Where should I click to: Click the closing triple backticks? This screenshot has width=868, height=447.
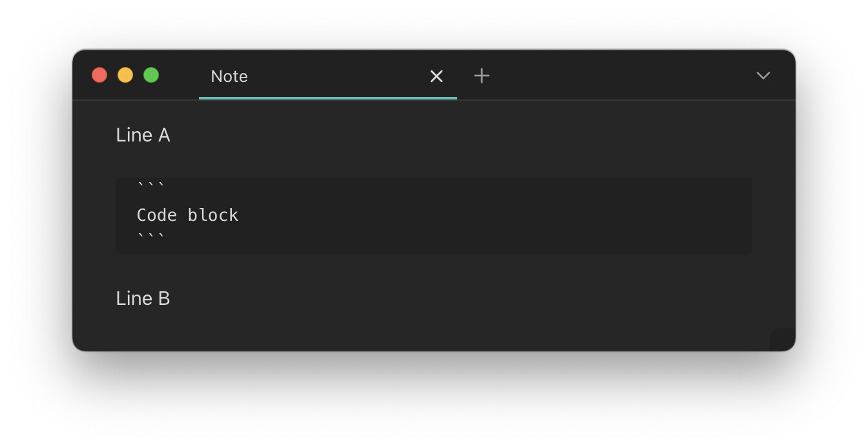coord(151,238)
